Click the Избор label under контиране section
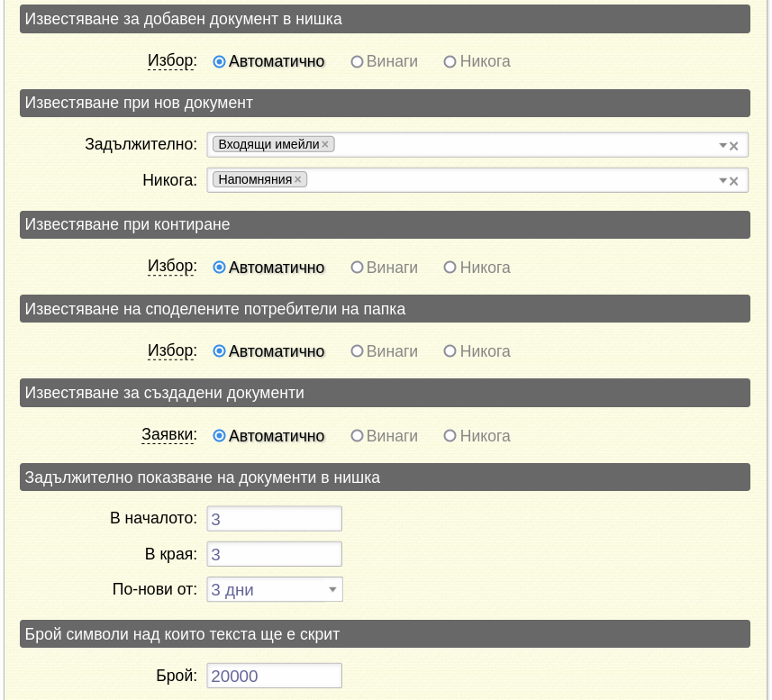Viewport: 772px width, 700px height. [172, 267]
